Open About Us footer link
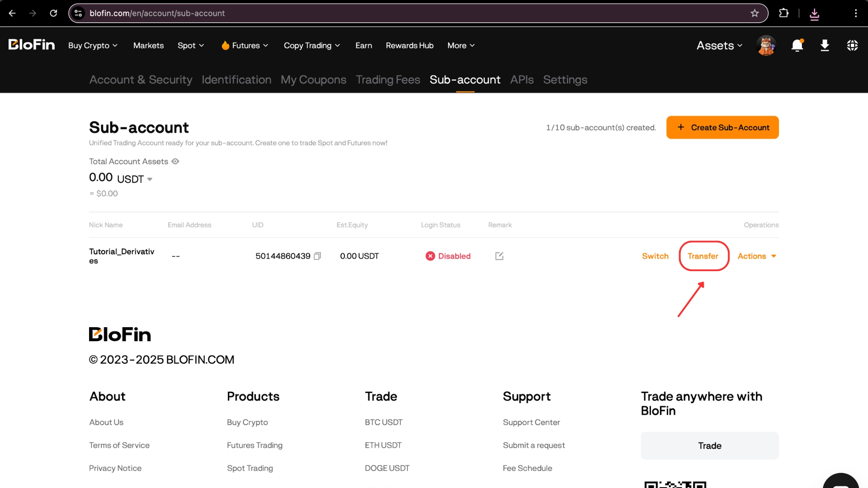 tap(106, 422)
